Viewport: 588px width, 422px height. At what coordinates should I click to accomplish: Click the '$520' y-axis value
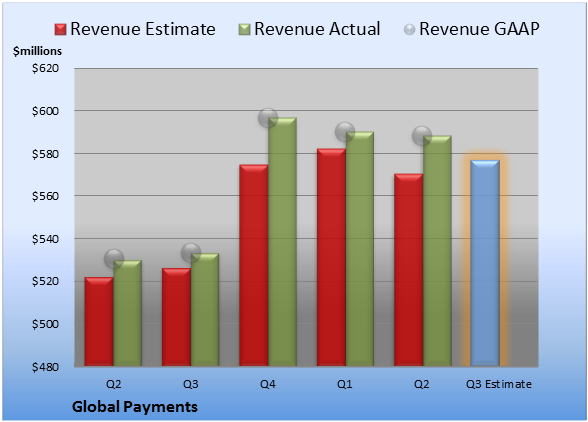click(x=45, y=281)
